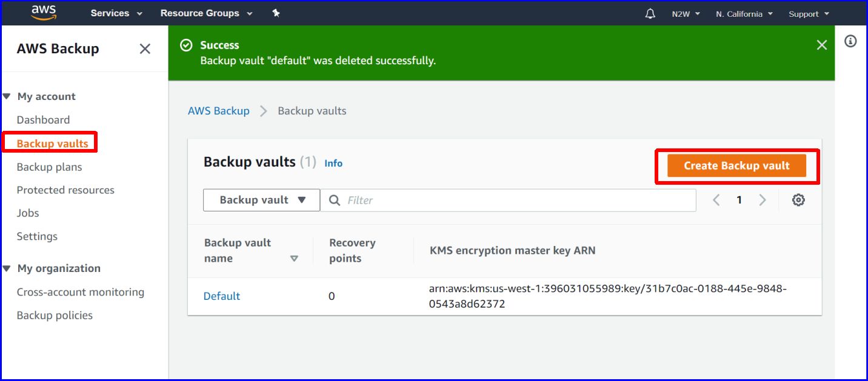
Task: Open the Support dropdown menu
Action: click(x=809, y=14)
